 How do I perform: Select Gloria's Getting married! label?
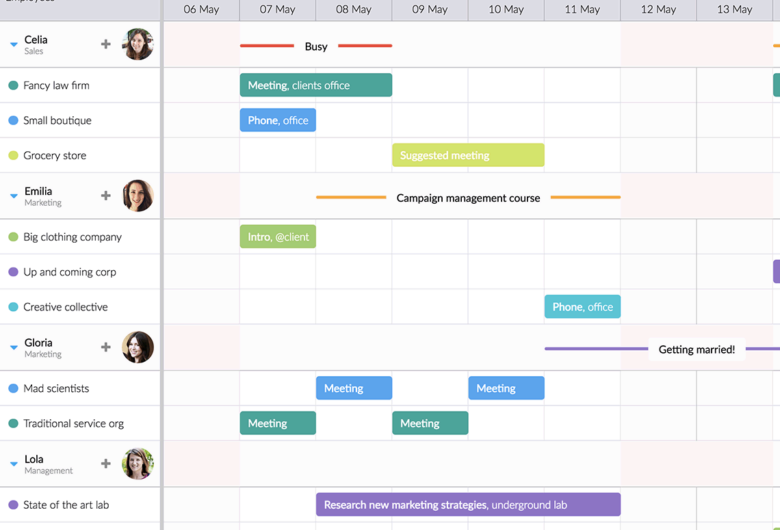pyautogui.click(x=696, y=349)
